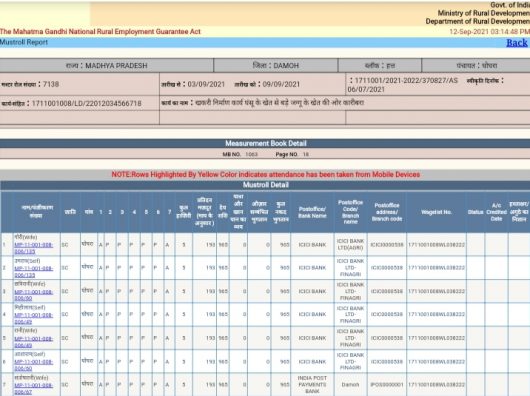The width and height of the screenshot is (530, 396).
Task: Open the job card link in row 1
Action: coord(33,248)
